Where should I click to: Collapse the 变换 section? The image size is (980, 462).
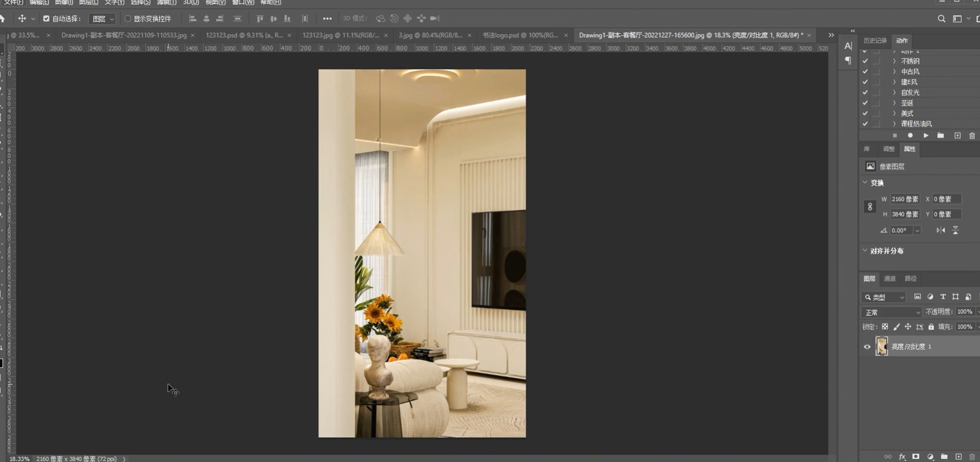[865, 183]
